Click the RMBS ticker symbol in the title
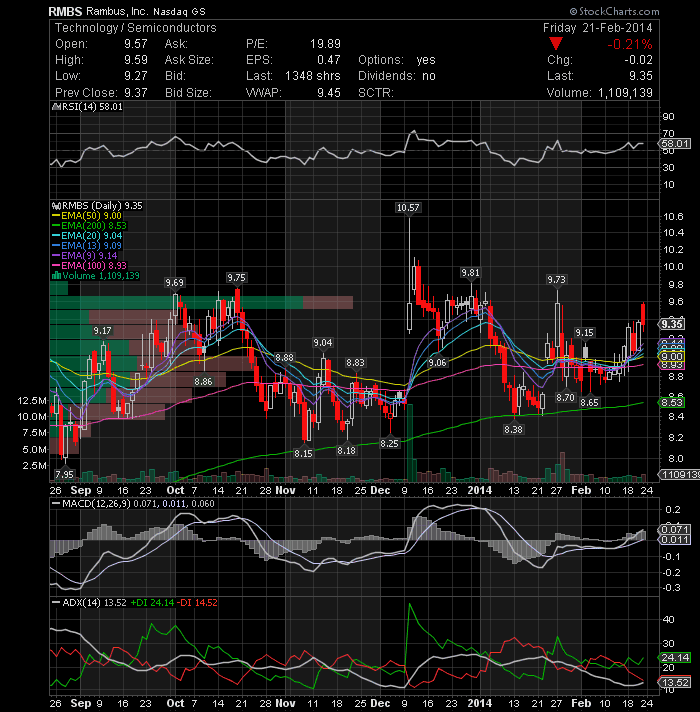This screenshot has height=712, width=700. tap(65, 11)
